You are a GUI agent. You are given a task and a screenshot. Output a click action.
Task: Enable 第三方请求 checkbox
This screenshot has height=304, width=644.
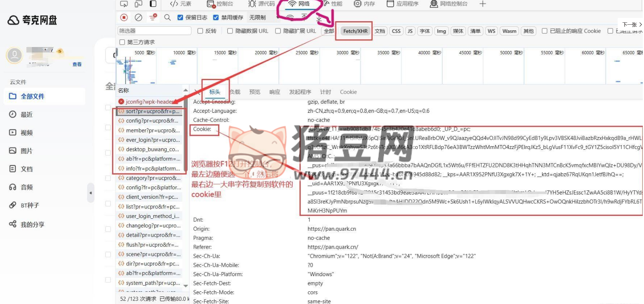122,42
